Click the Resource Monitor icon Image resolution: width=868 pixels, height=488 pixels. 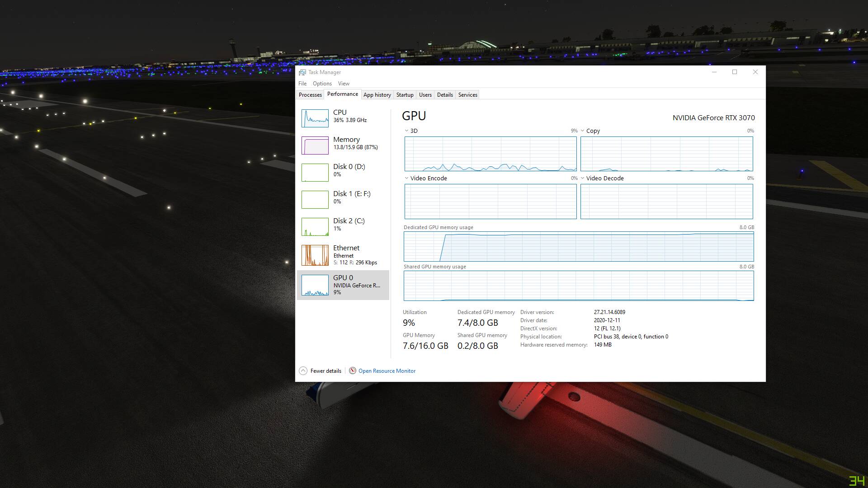pyautogui.click(x=353, y=371)
